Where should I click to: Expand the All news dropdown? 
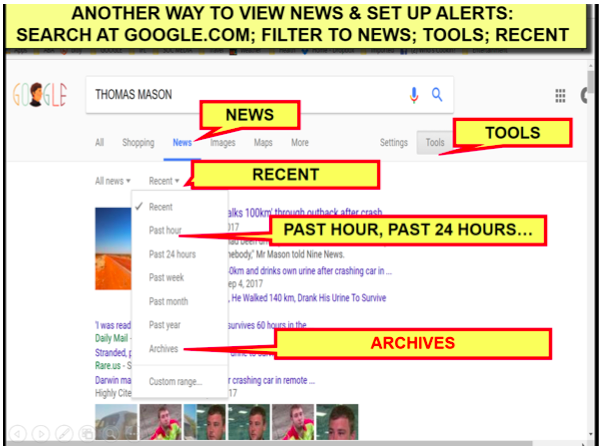tap(113, 181)
